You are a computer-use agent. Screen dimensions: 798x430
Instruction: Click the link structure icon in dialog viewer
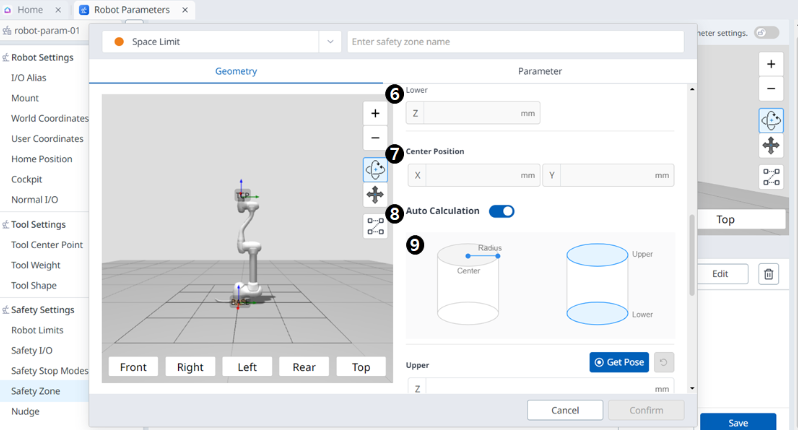coord(375,227)
